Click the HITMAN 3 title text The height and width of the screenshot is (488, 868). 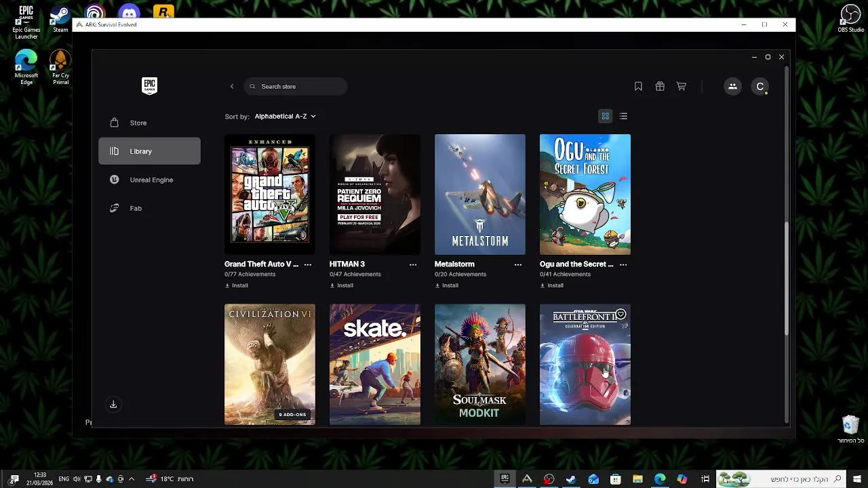click(347, 264)
